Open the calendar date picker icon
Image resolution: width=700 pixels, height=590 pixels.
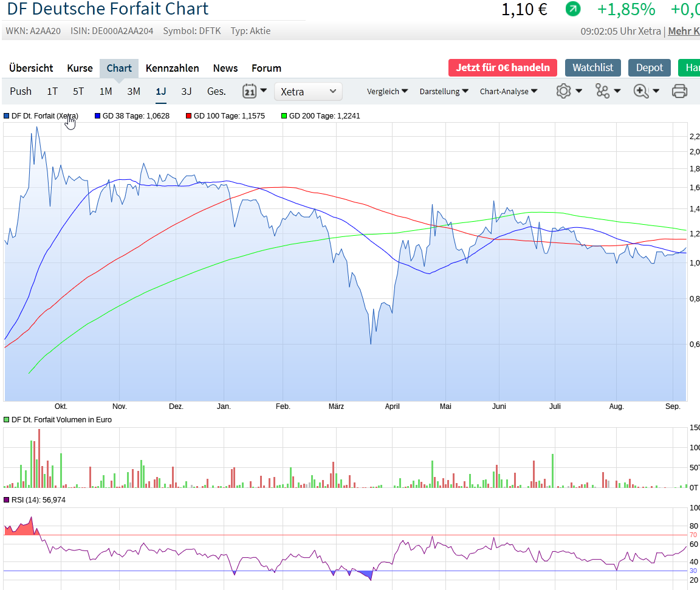(x=249, y=91)
